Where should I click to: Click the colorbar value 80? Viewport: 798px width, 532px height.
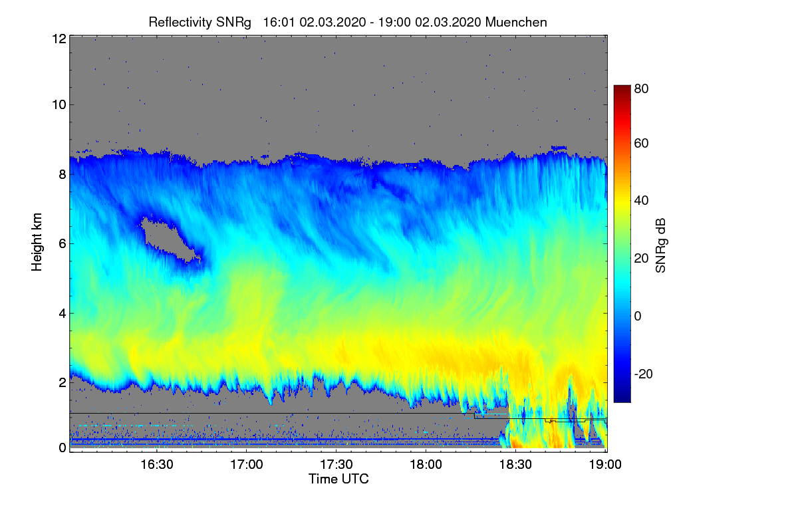[642, 88]
